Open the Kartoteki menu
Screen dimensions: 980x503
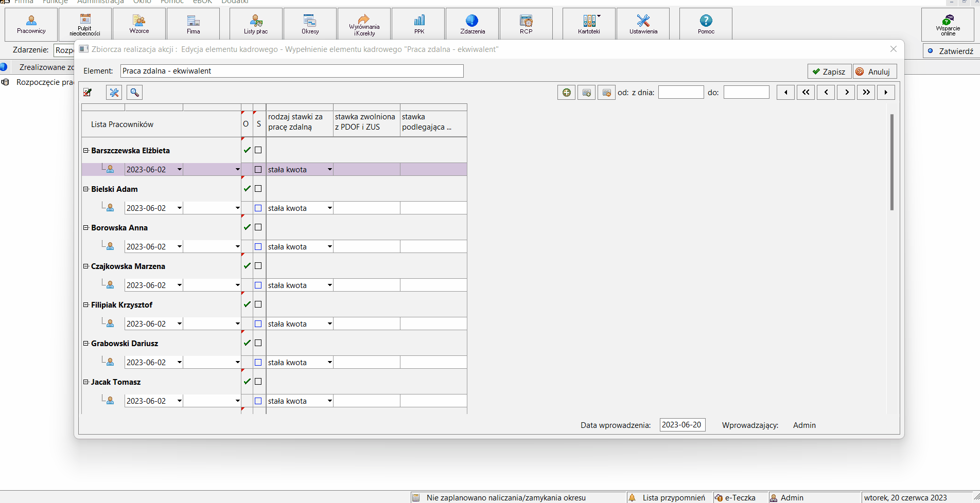click(589, 24)
